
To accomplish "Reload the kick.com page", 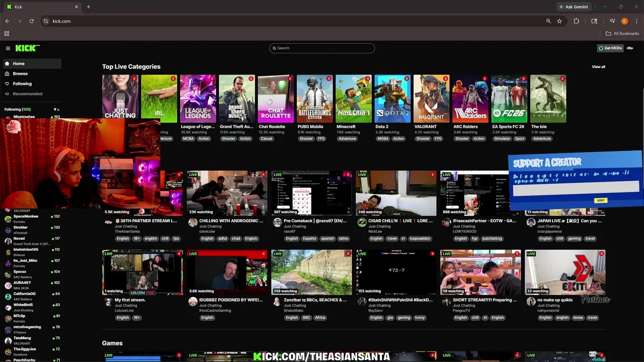I will point(31,21).
